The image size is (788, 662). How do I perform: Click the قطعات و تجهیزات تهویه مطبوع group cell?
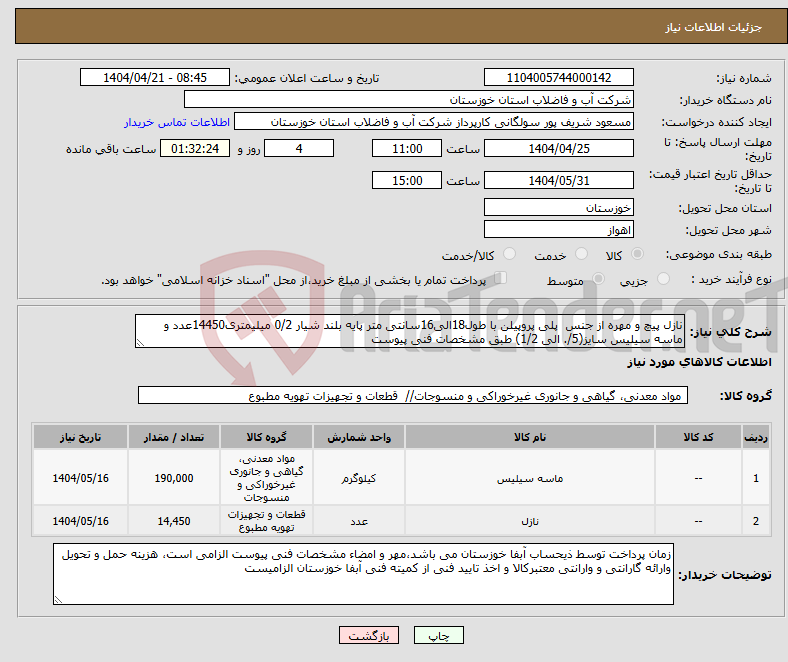(x=266, y=521)
